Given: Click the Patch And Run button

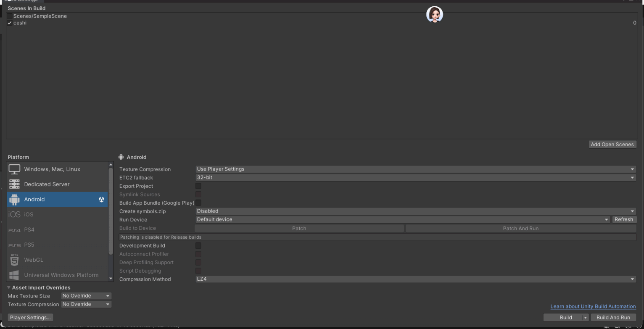Looking at the screenshot, I should click(521, 229).
